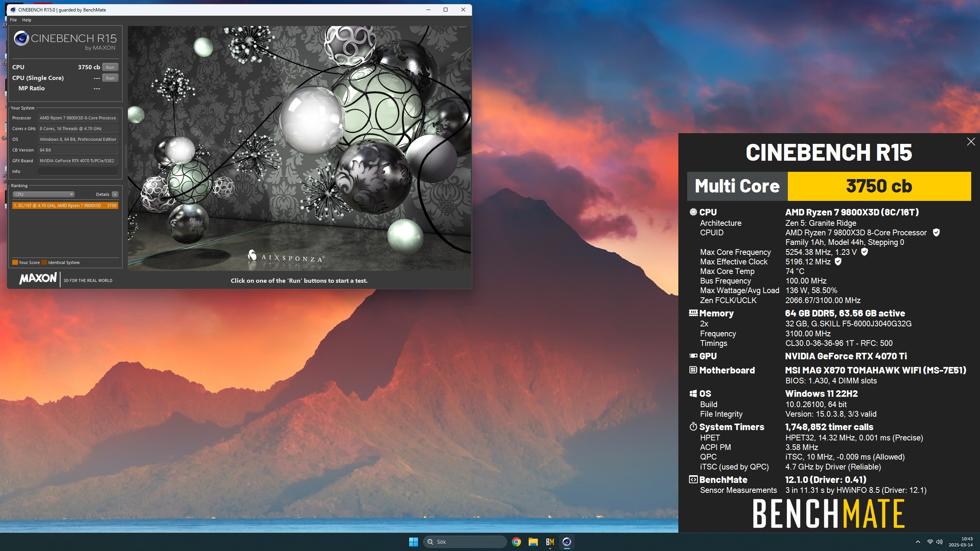Image resolution: width=980 pixels, height=551 pixels.
Task: Click the orange Your Score legend swatch
Action: (15, 262)
